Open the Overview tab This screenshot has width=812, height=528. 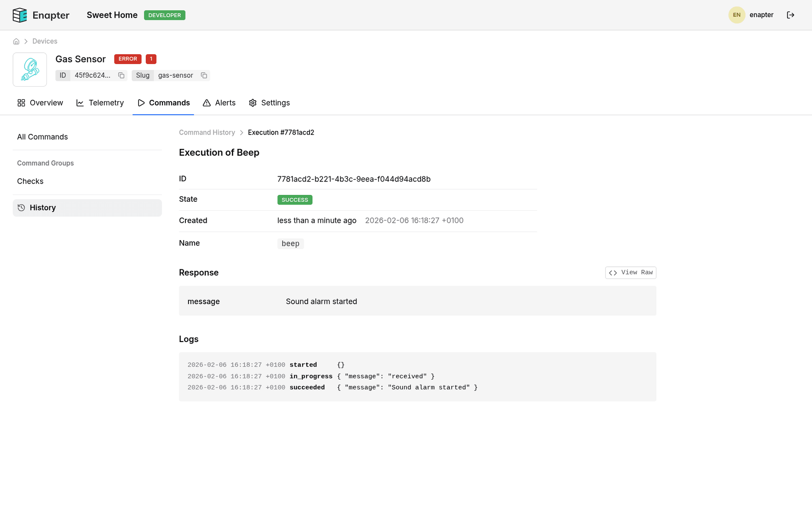point(40,103)
